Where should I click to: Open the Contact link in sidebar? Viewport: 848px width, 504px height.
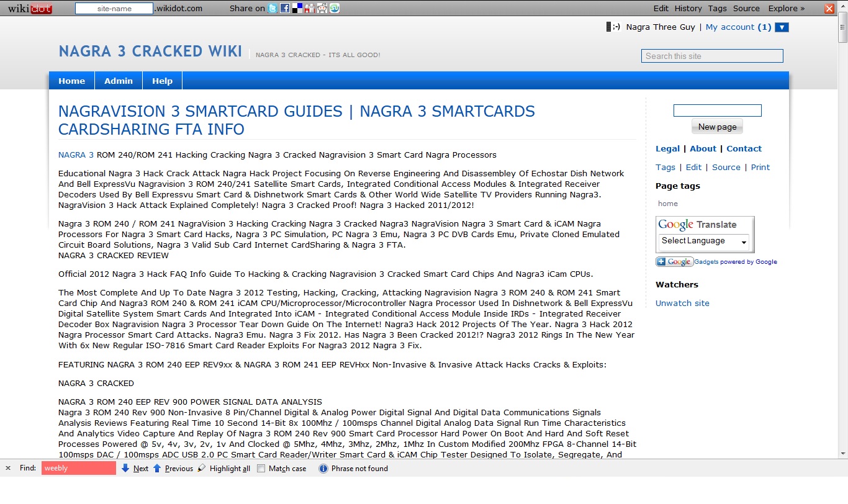point(744,149)
